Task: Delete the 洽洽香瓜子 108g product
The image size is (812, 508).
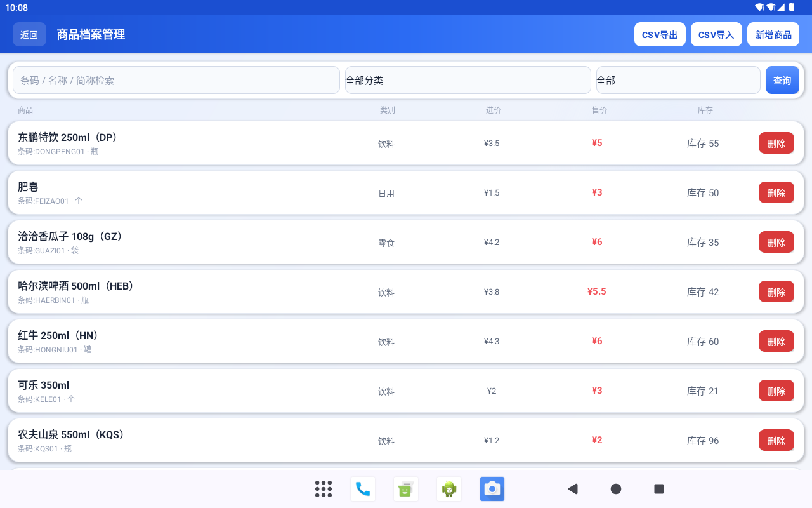Action: point(776,242)
